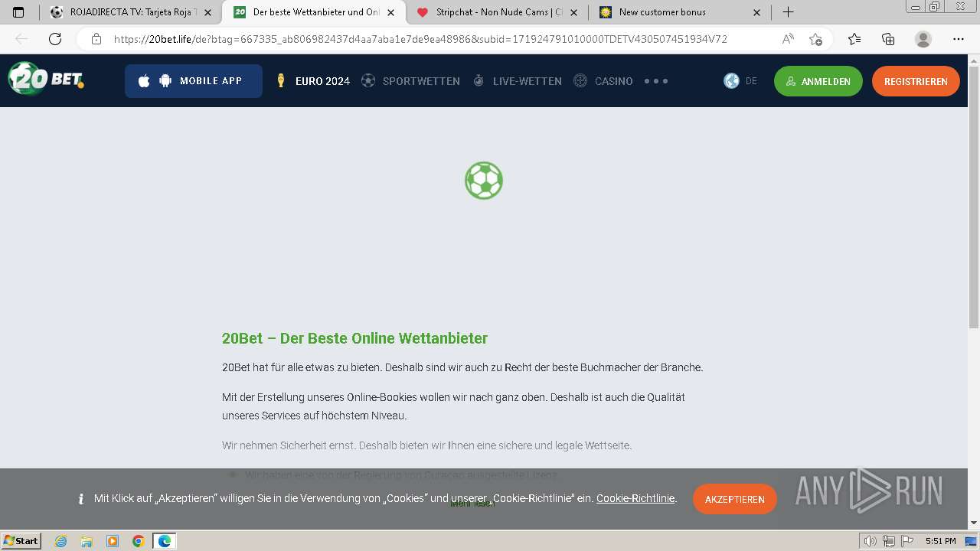Click the globe language icon
Screen dimensions: 980x551
[732, 80]
